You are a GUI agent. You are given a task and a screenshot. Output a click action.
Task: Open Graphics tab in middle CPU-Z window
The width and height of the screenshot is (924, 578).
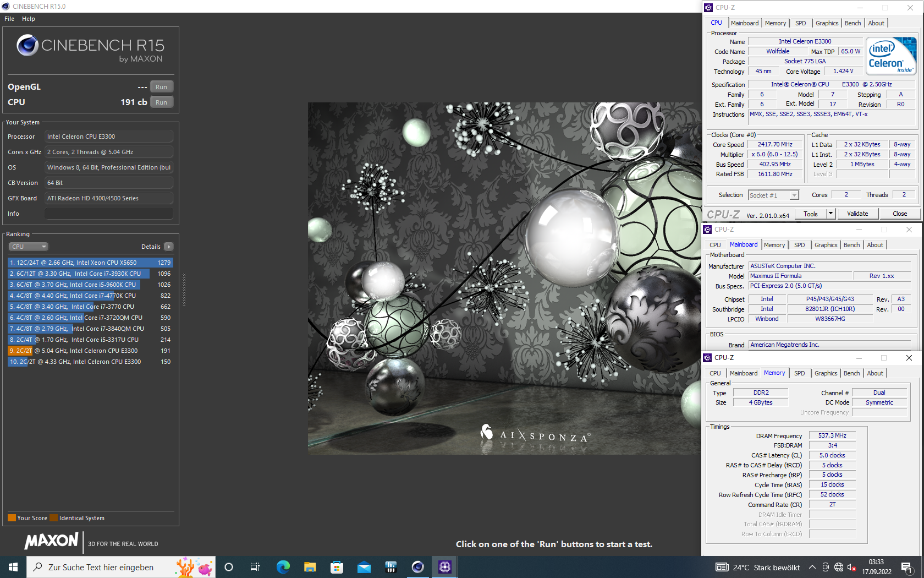[826, 245]
